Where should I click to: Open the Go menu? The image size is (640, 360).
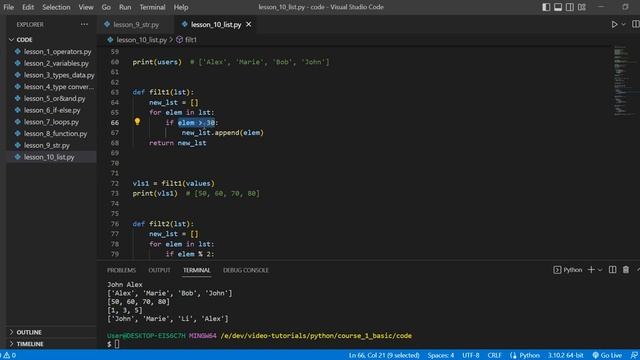[x=106, y=7]
